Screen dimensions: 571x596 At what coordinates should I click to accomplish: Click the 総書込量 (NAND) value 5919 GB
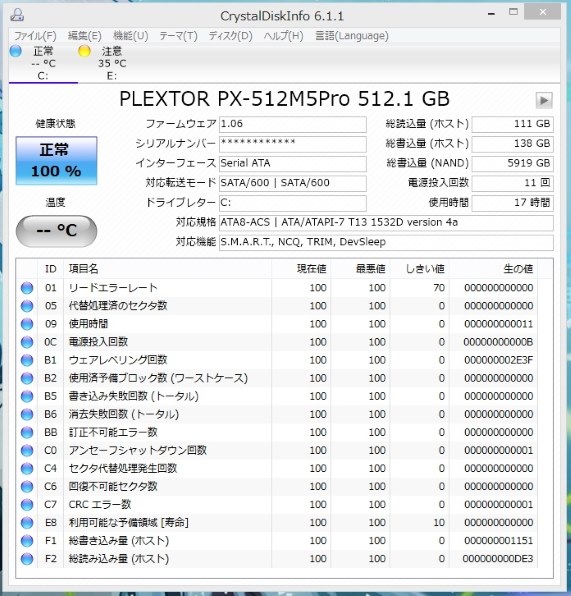coord(512,164)
